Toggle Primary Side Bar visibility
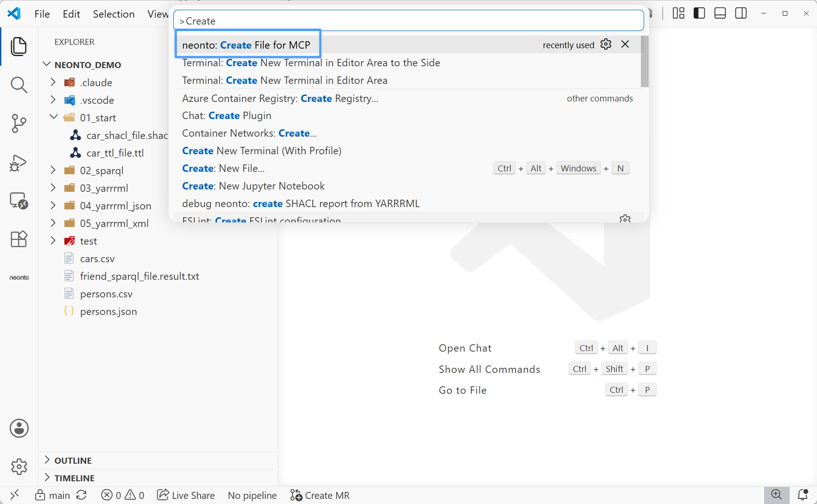The image size is (817, 504). coord(699,13)
